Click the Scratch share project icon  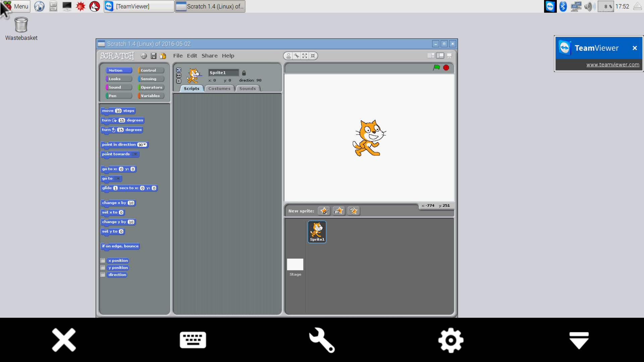pos(163,56)
